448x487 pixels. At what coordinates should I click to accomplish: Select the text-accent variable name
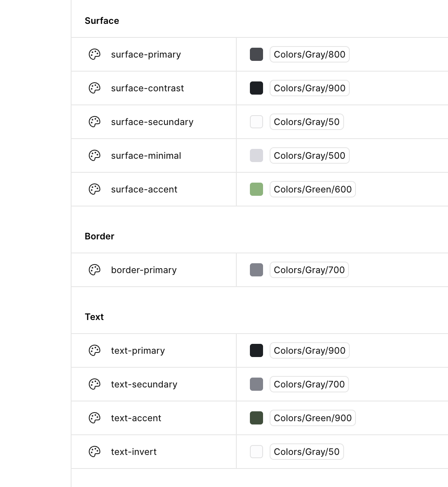pyautogui.click(x=136, y=418)
